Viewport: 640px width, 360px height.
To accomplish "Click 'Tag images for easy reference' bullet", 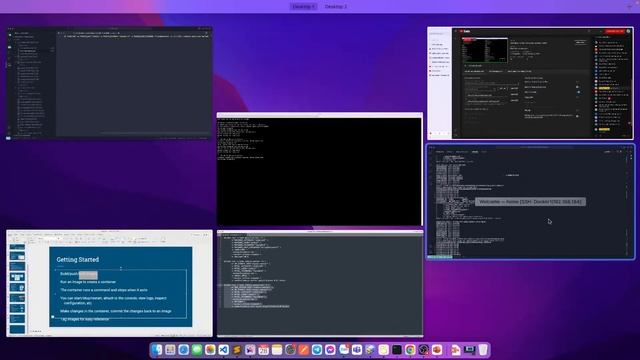I will pos(85,319).
